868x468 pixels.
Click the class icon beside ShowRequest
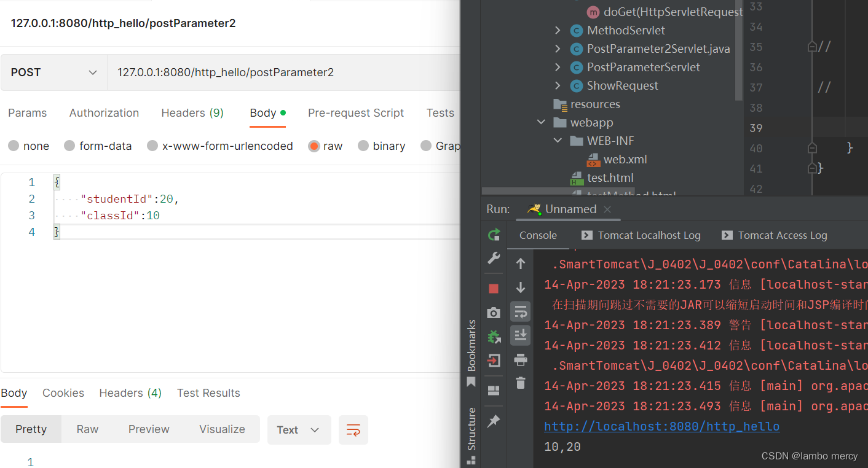pyautogui.click(x=577, y=86)
